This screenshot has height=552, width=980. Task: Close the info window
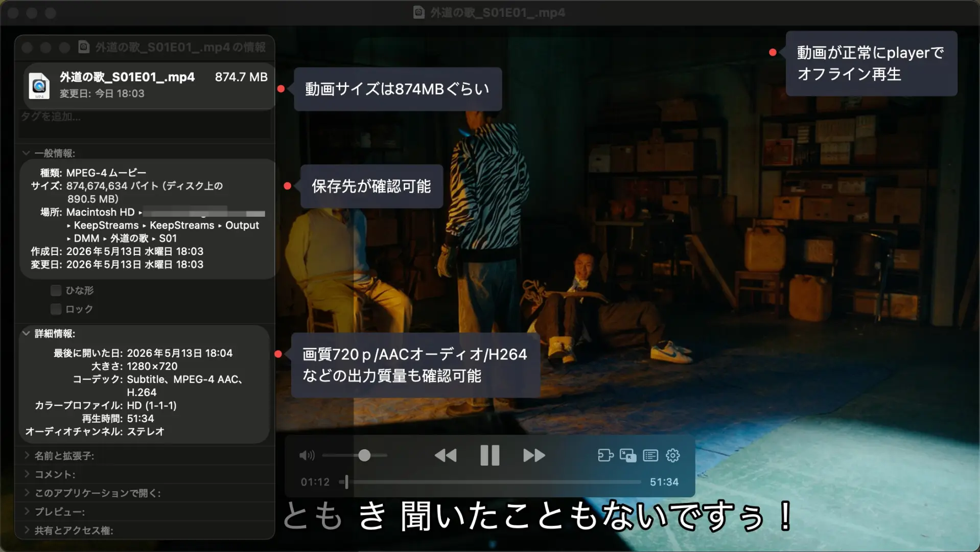pyautogui.click(x=27, y=48)
